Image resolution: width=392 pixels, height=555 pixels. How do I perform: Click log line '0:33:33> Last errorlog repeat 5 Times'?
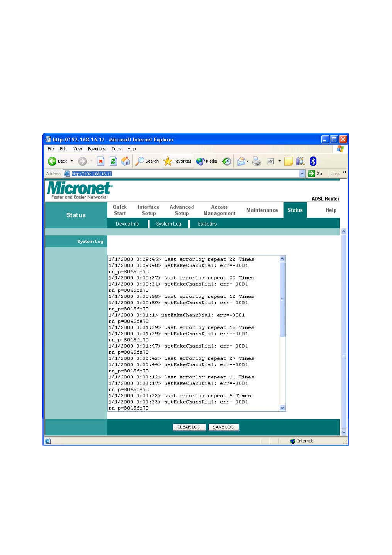click(180, 396)
